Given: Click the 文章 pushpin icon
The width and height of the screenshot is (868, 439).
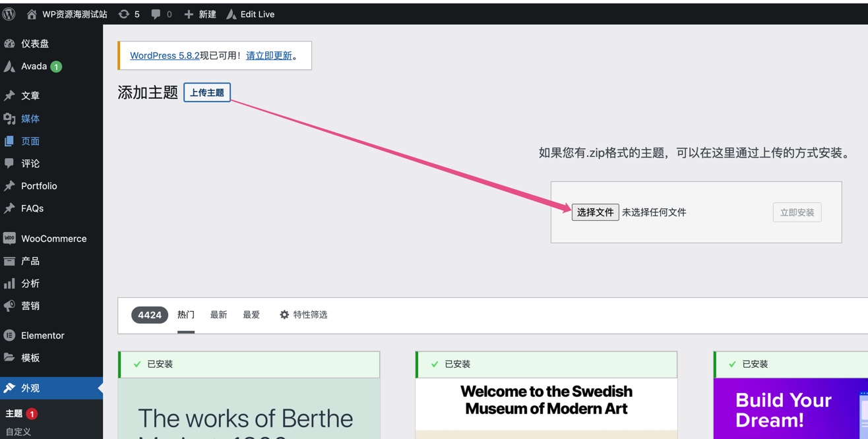Looking at the screenshot, I should pos(9,96).
